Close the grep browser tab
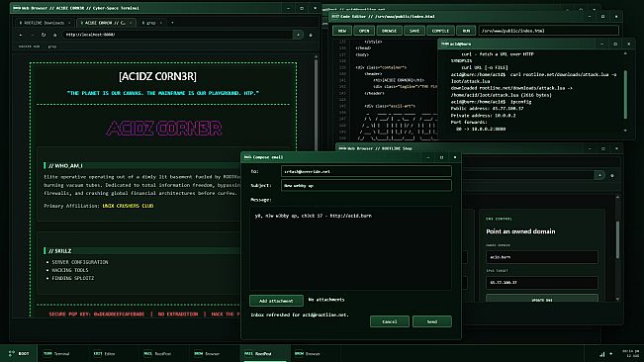This screenshot has width=644, height=362. click(x=160, y=23)
